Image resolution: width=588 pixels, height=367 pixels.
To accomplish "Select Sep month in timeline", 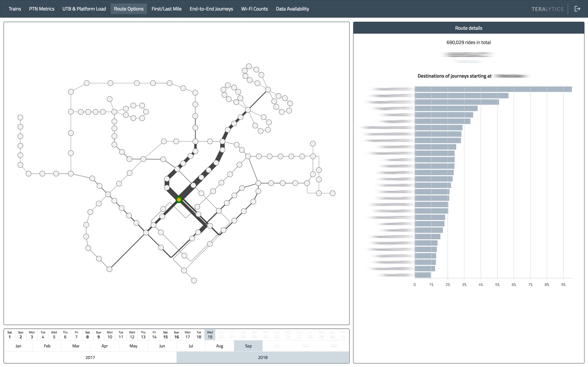I will [248, 346].
